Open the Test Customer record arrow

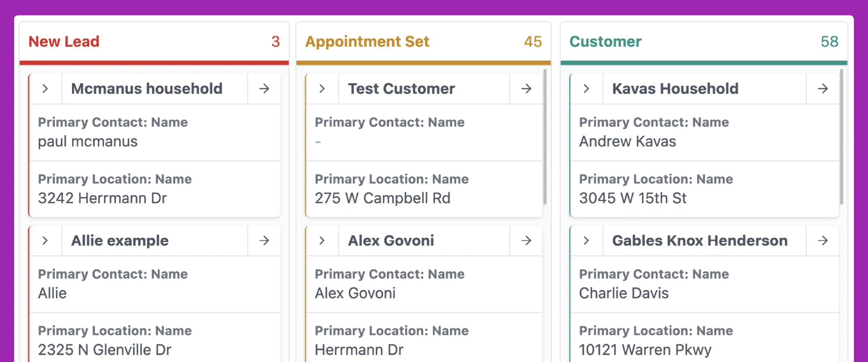(x=526, y=89)
